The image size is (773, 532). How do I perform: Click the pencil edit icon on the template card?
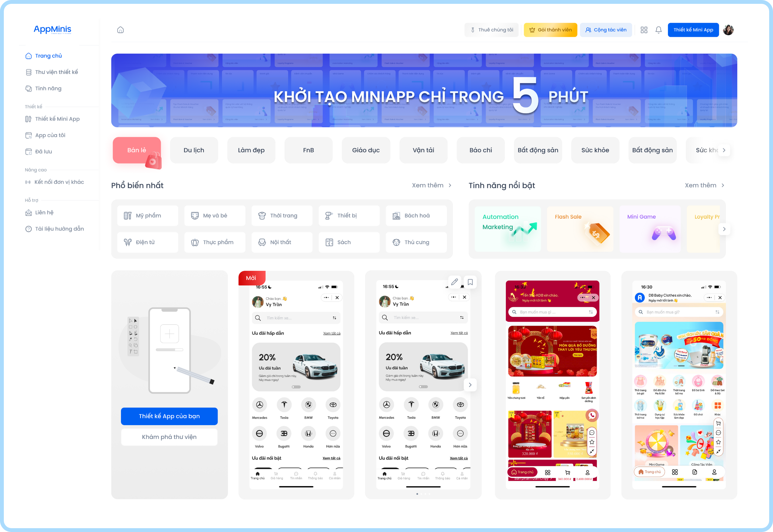click(x=454, y=282)
